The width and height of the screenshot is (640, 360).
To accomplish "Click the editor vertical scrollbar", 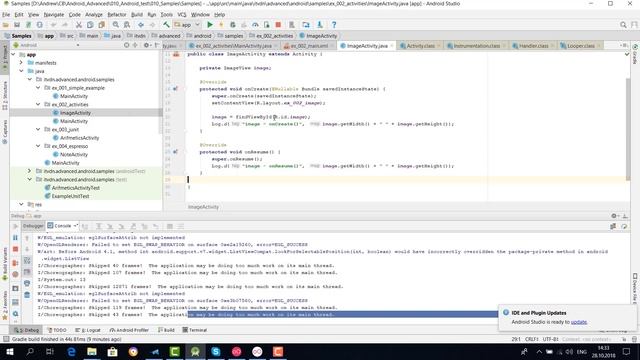I will (x=628, y=130).
